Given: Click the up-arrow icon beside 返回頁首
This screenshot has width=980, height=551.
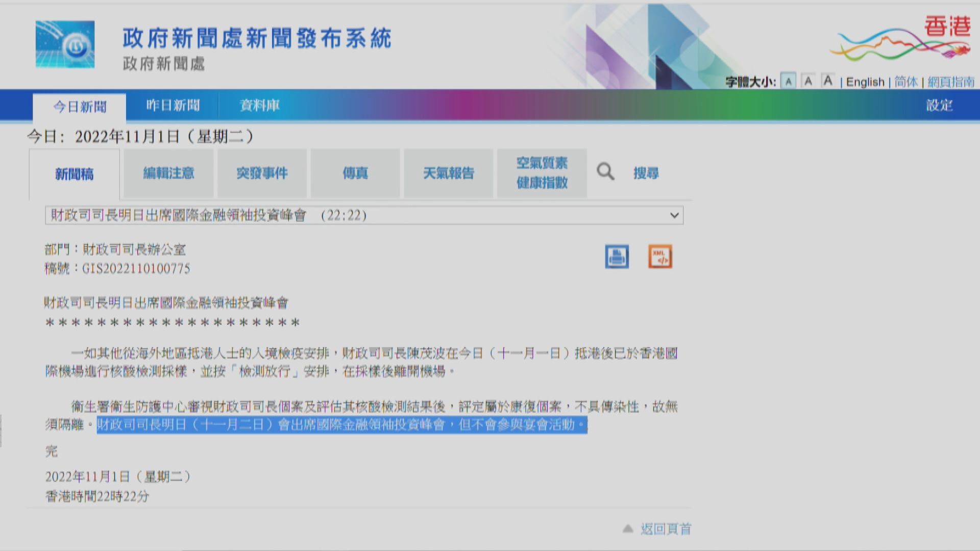Looking at the screenshot, I should tap(628, 529).
